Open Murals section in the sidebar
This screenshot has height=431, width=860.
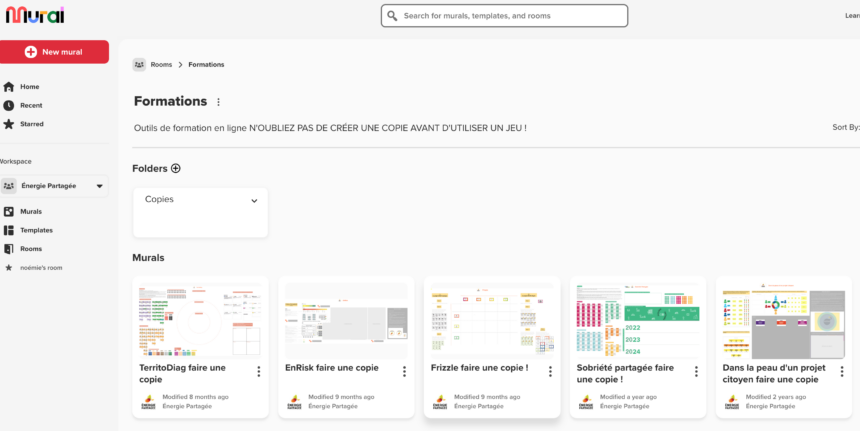31,212
